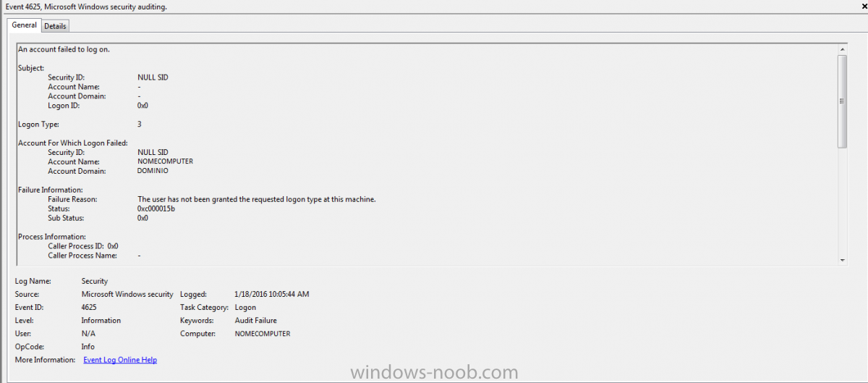Click the Logon Type value 3
The height and width of the screenshot is (383, 868).
click(140, 125)
